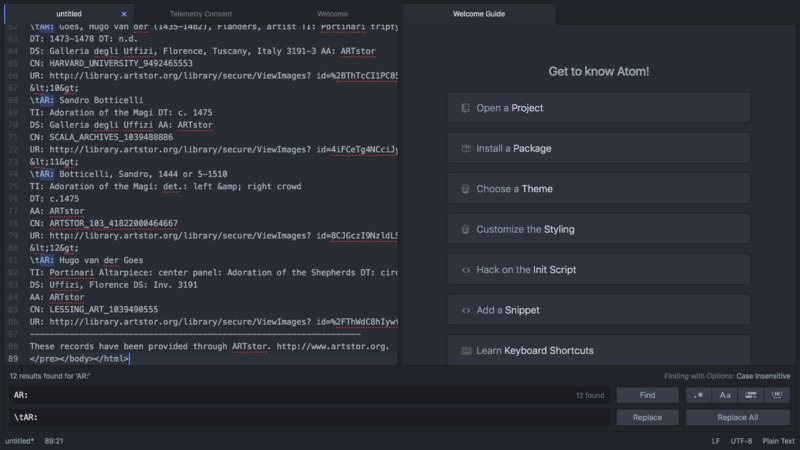Click the </pre></body></html> closing line
Image resolution: width=800 pixels, height=450 pixels.
click(x=79, y=359)
